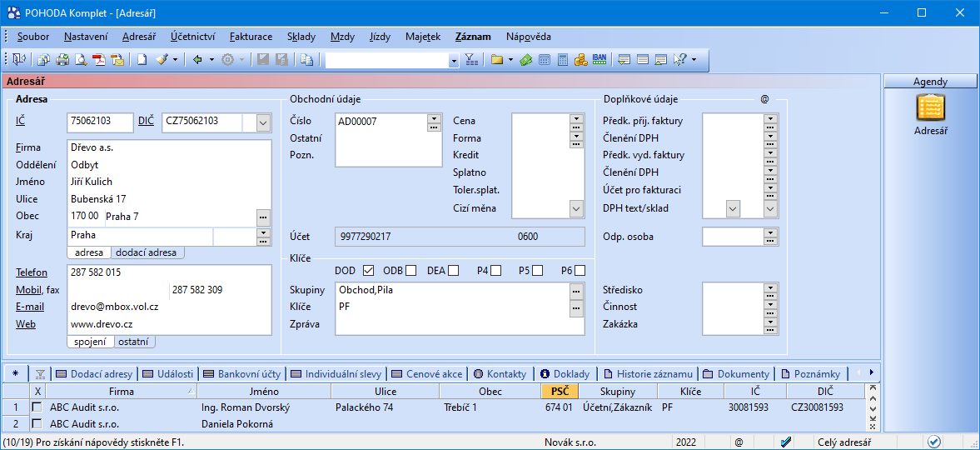
Task: Expand dropdown arrow beside green back arrow
Action: 211,59
